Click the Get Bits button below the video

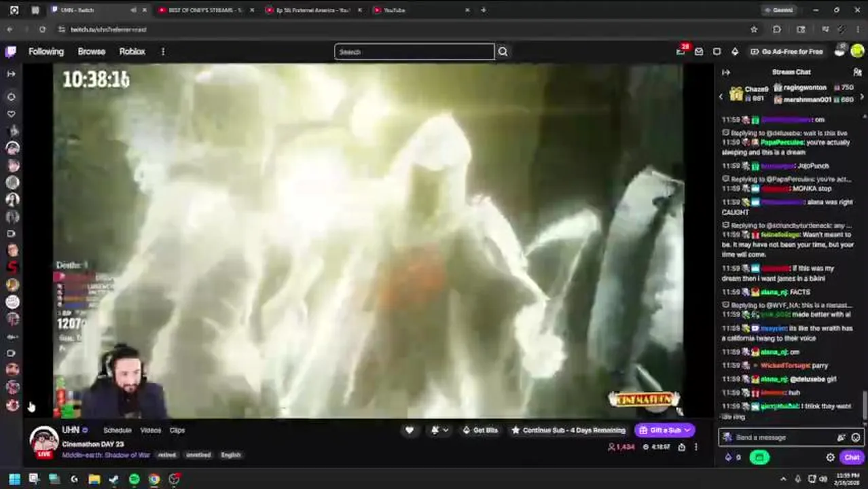(x=480, y=430)
